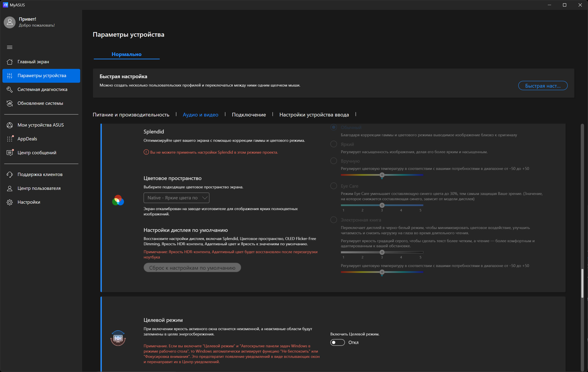Select the Яркий display mode

click(334, 144)
